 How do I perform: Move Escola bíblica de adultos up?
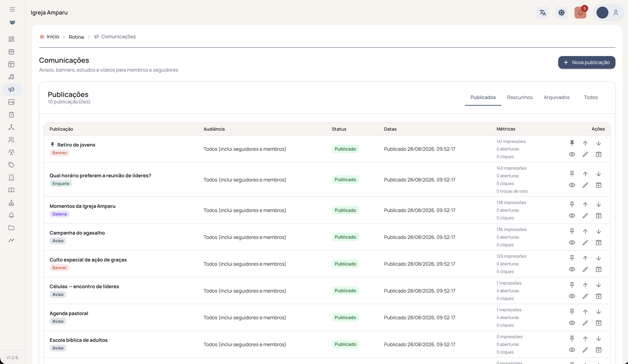(x=585, y=339)
